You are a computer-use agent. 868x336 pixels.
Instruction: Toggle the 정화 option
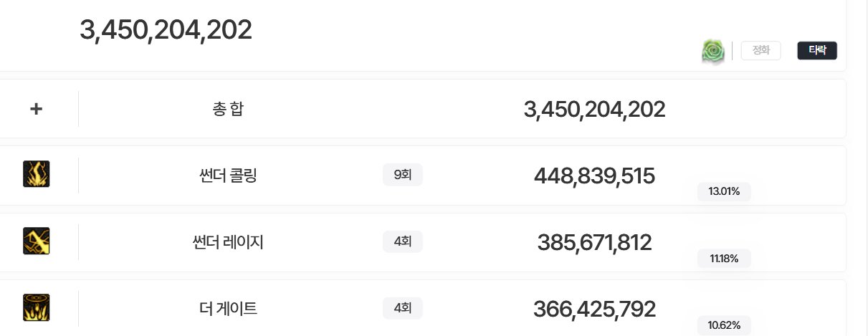760,50
